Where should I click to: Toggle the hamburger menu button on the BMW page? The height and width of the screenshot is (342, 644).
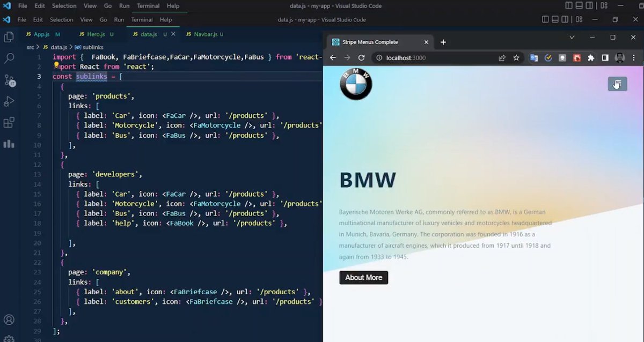617,84
